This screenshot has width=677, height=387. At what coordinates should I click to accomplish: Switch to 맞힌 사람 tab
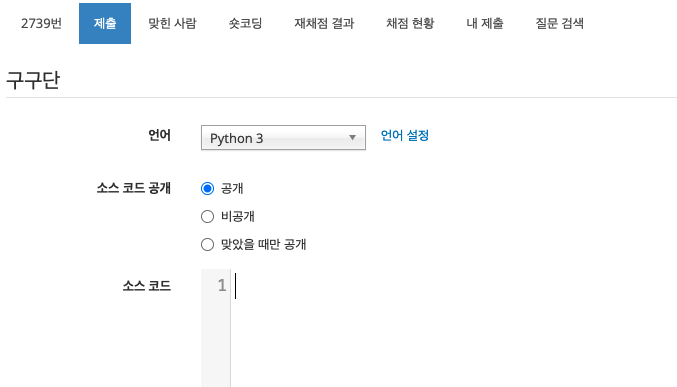click(172, 23)
